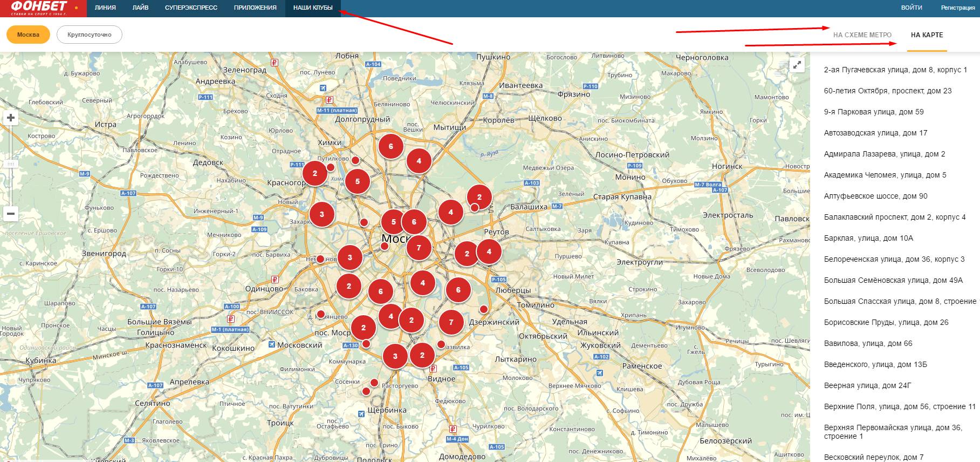Open the Лайв menu item
This screenshot has height=462, width=980.
coord(140,8)
